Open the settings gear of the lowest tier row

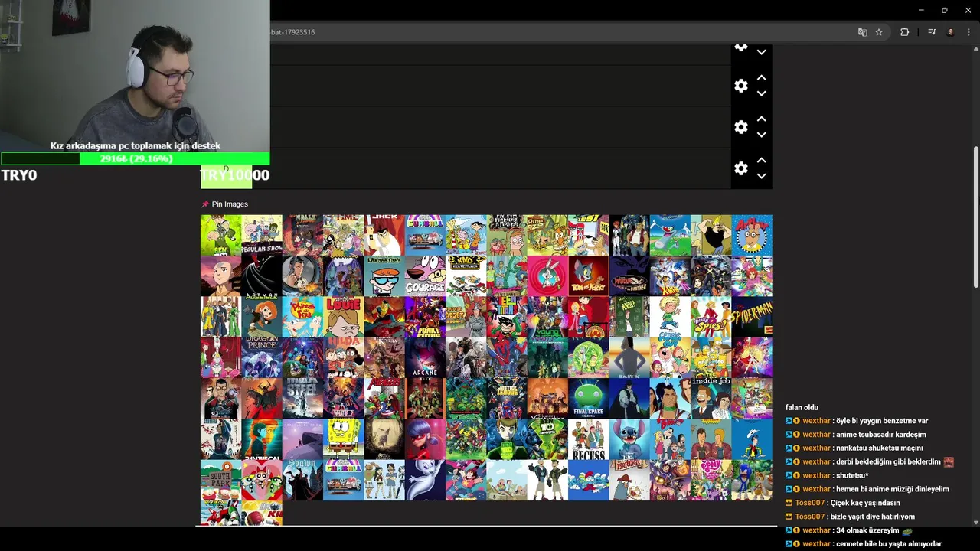pos(740,168)
